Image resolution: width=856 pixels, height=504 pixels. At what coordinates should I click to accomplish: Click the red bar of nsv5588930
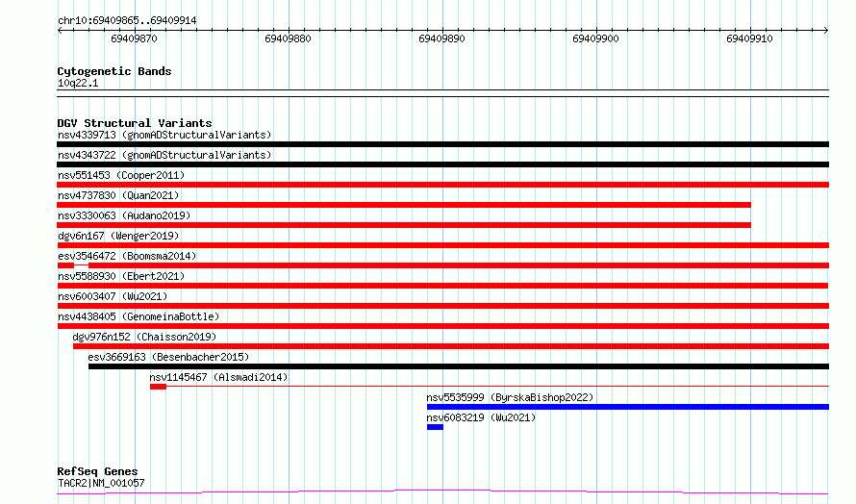click(x=442, y=286)
